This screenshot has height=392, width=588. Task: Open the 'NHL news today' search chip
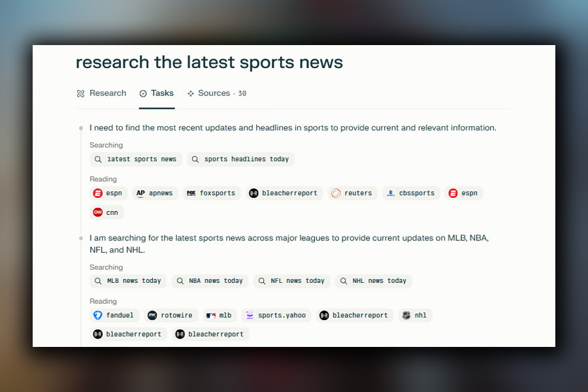[374, 281]
